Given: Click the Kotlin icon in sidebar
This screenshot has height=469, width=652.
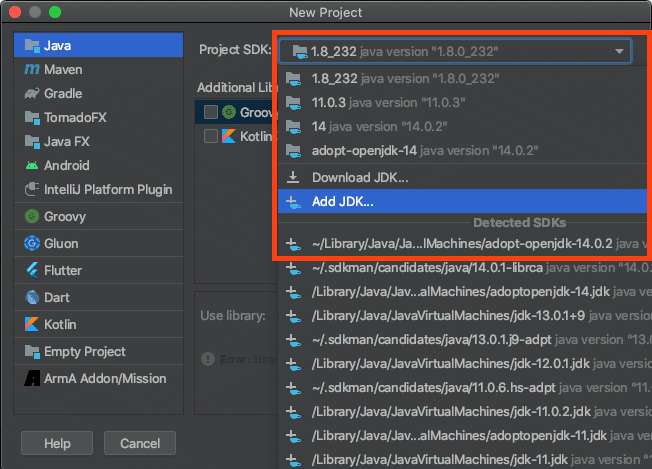Looking at the screenshot, I should click(32, 324).
